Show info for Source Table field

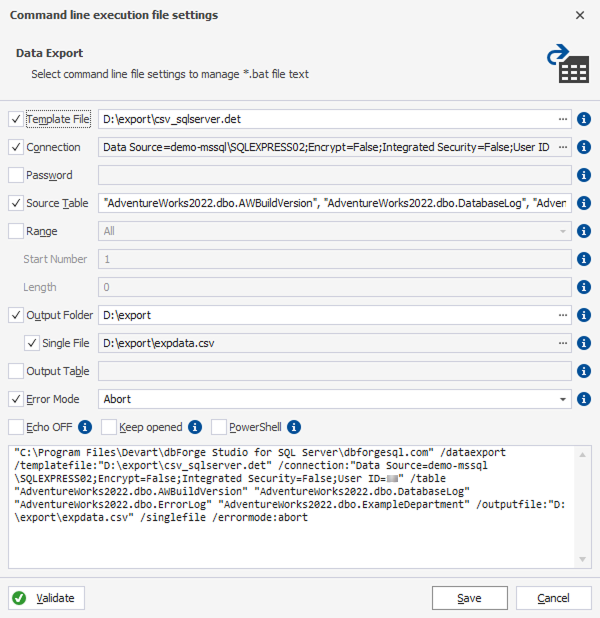click(x=583, y=203)
